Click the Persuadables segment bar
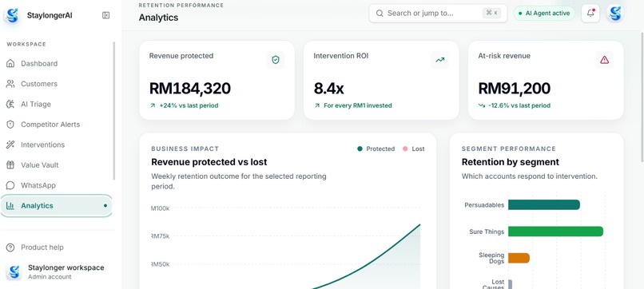The height and width of the screenshot is (289, 644). point(544,205)
